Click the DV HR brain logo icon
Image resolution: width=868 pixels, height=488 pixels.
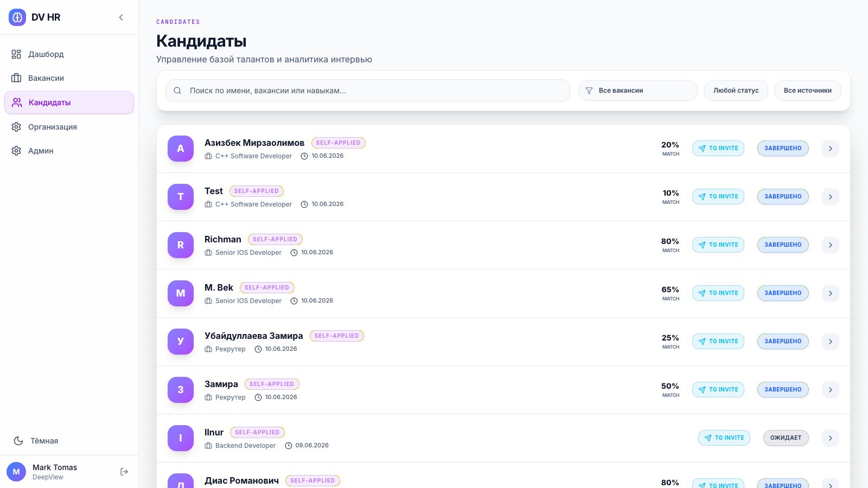click(x=17, y=17)
